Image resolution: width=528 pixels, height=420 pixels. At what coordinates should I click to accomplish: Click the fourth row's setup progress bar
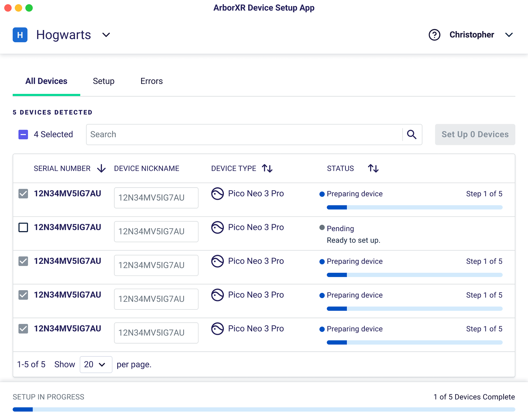[x=415, y=309]
